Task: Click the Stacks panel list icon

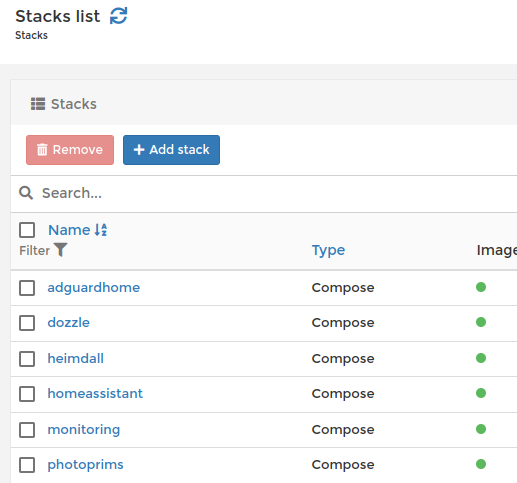Action: coord(38,104)
